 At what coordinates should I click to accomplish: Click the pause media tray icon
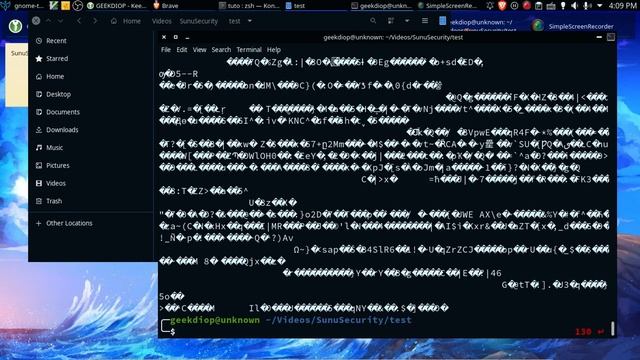click(x=514, y=6)
